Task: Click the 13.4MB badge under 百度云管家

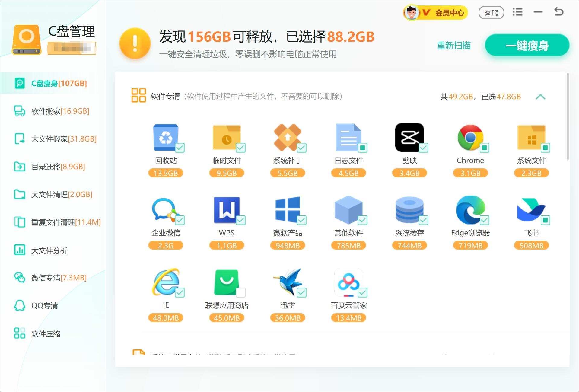Action: (x=348, y=318)
